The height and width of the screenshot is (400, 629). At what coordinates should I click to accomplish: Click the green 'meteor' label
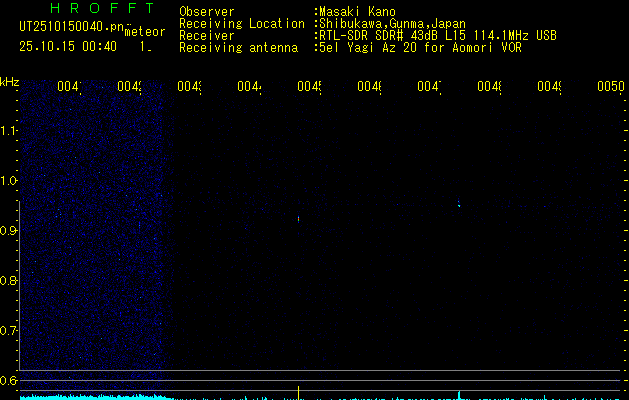pos(145,32)
